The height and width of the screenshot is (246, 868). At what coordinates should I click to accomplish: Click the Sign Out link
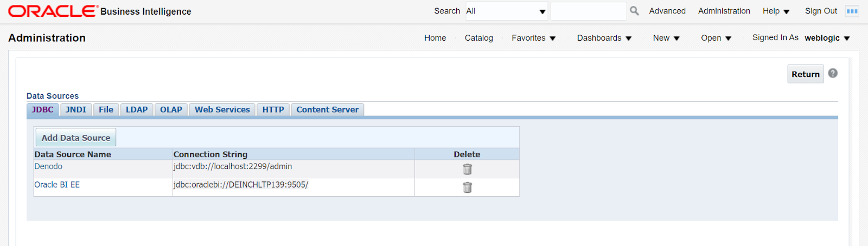pyautogui.click(x=821, y=11)
